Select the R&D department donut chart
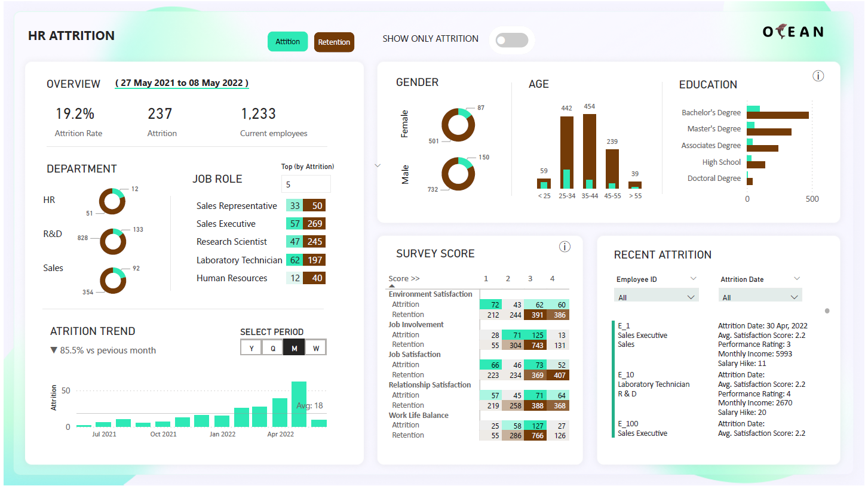This screenshot has height=486, width=868. [x=112, y=241]
